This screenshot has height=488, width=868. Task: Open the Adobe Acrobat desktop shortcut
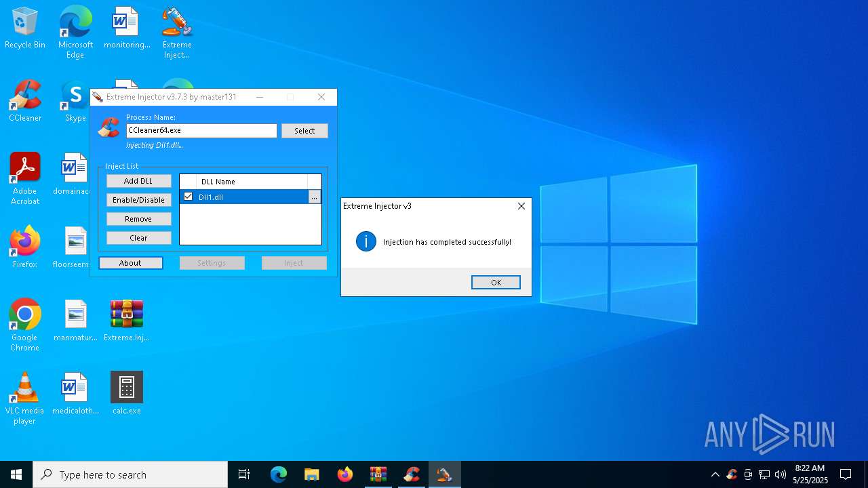(25, 178)
